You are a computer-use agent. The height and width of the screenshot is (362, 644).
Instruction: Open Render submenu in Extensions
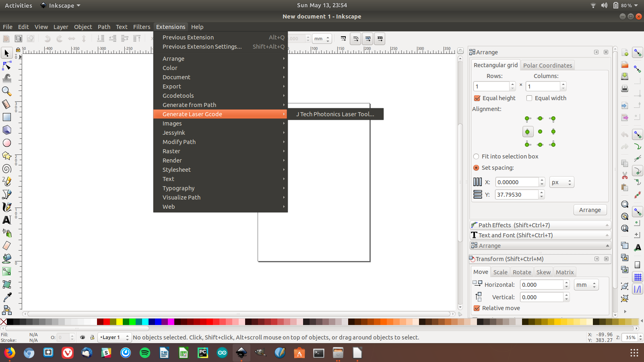coord(221,160)
